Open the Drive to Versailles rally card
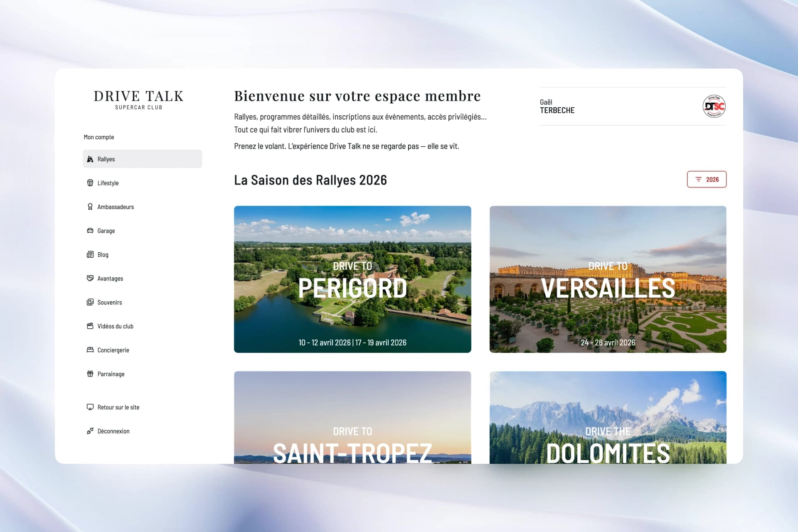 click(608, 279)
